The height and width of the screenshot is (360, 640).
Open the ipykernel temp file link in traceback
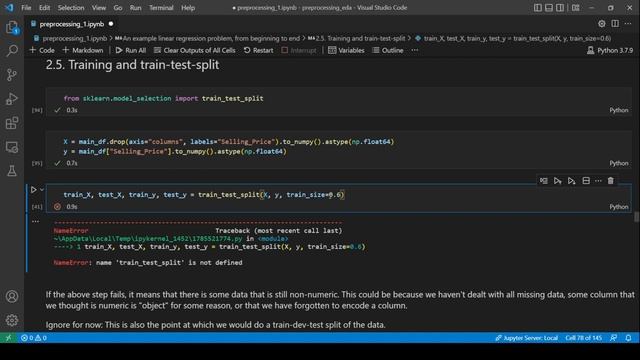[148, 239]
